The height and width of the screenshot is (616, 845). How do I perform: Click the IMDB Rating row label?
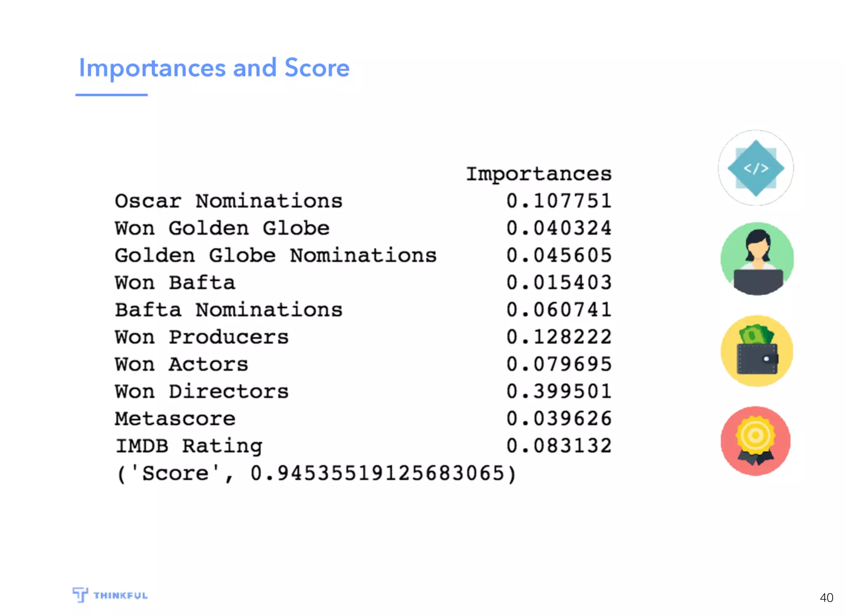189,446
